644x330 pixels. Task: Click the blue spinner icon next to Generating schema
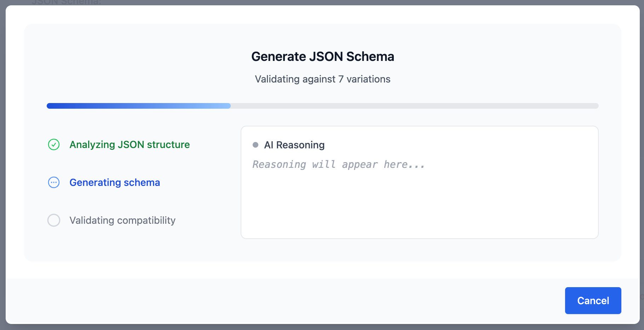pos(53,182)
